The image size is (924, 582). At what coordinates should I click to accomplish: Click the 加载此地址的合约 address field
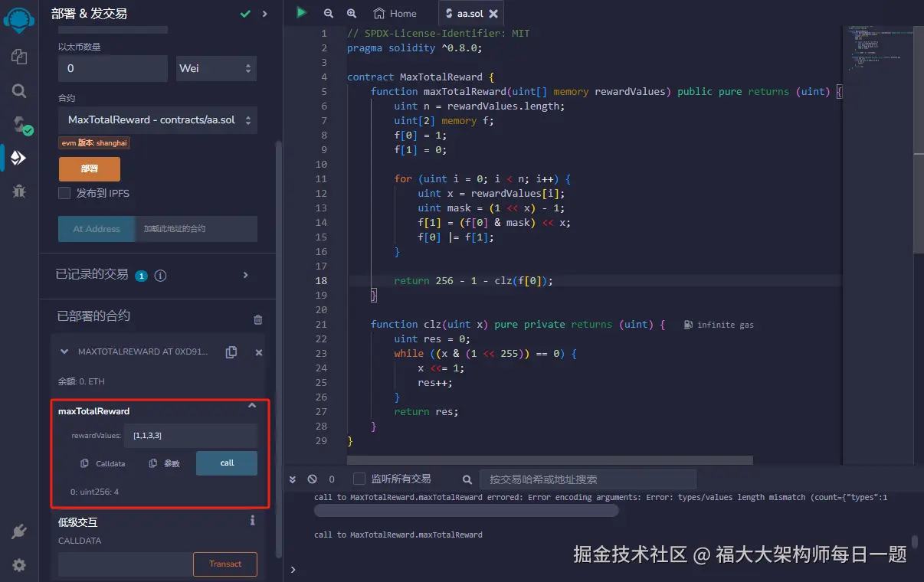pos(196,229)
